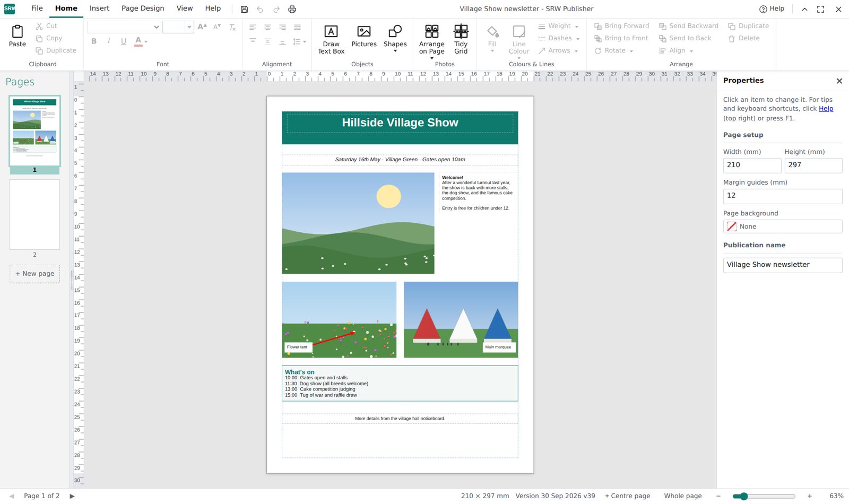Select the Draw Text Box tool

pyautogui.click(x=331, y=39)
